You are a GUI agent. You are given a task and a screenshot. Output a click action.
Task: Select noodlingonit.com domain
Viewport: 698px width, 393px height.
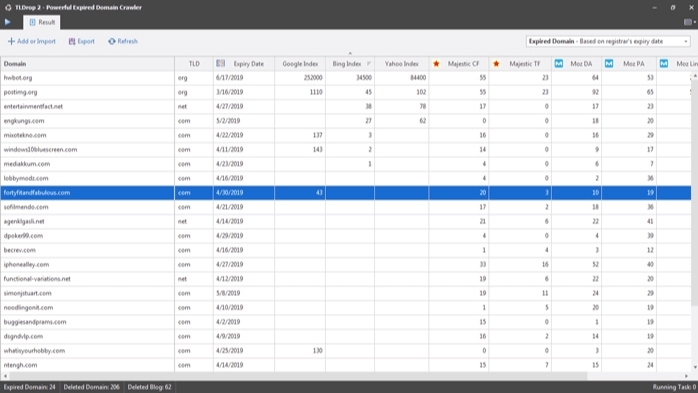28,308
